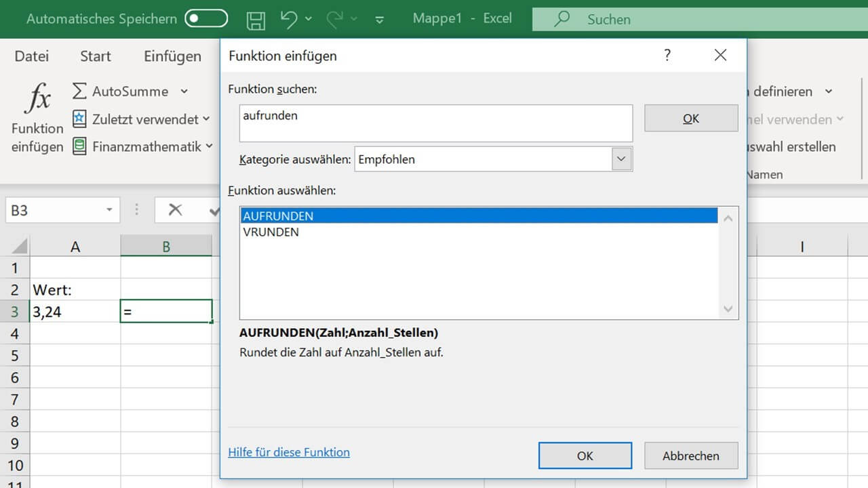868x488 pixels.
Task: Expand the Namen definieren dropdown arrow
Action: point(828,91)
